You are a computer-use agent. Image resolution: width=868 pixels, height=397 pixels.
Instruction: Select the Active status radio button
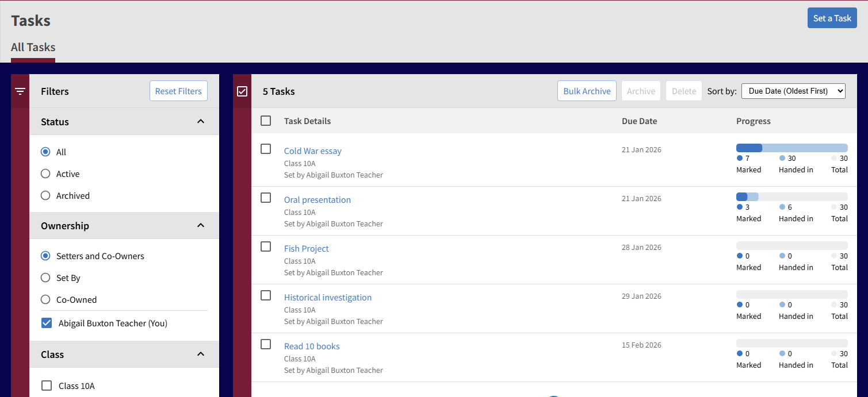[45, 174]
